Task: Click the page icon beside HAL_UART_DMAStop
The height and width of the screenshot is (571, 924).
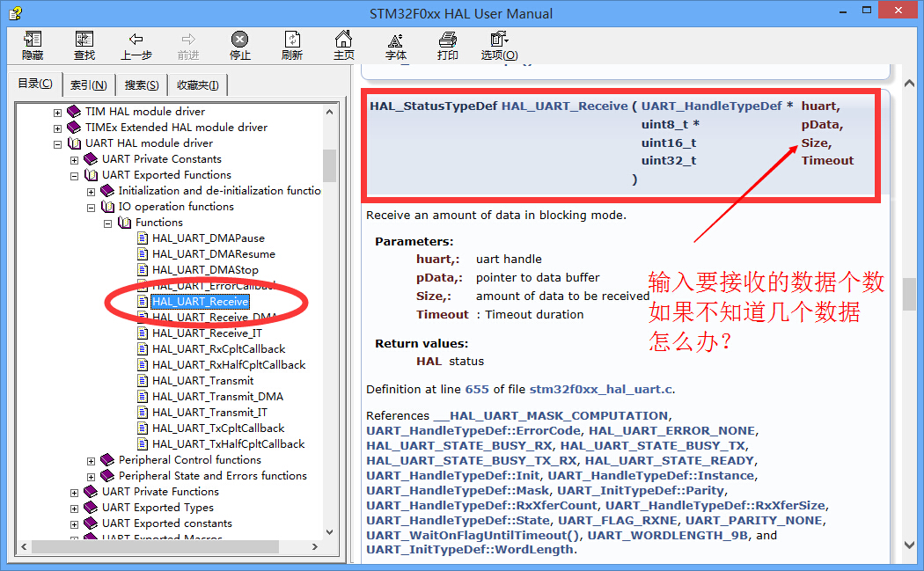Action: [x=142, y=270]
